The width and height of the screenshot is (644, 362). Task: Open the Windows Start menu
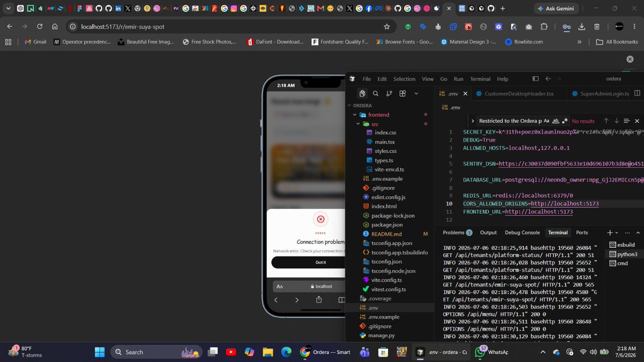tap(99, 352)
